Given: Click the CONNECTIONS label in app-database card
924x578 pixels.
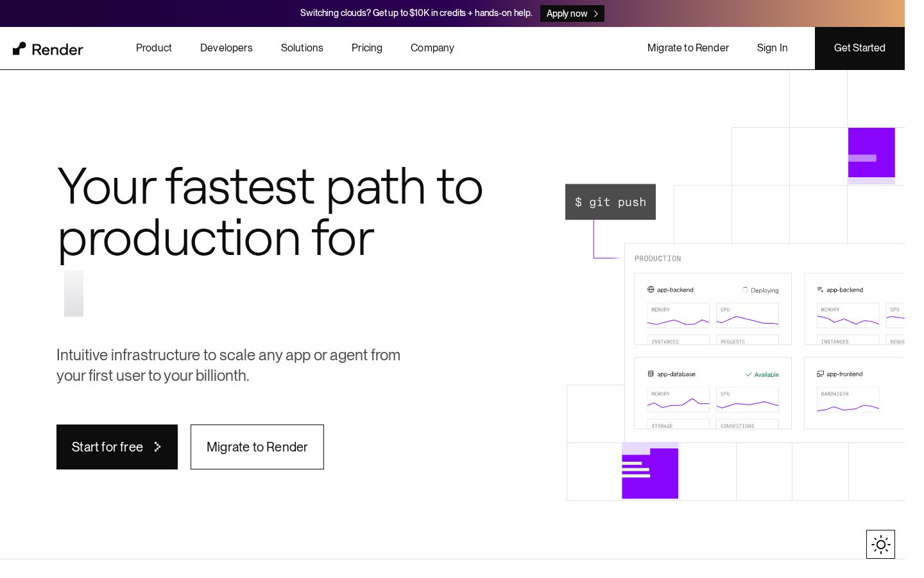Looking at the screenshot, I should pyautogui.click(x=737, y=426).
